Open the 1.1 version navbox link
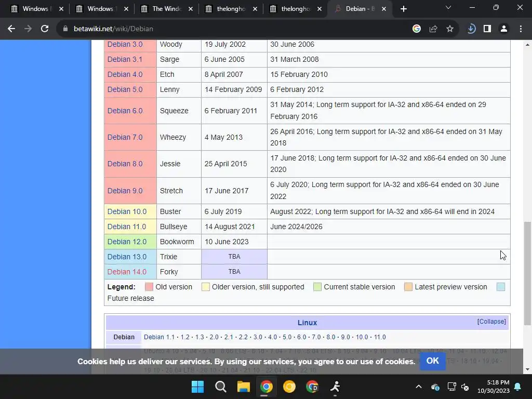The height and width of the screenshot is (399, 532). 170,337
